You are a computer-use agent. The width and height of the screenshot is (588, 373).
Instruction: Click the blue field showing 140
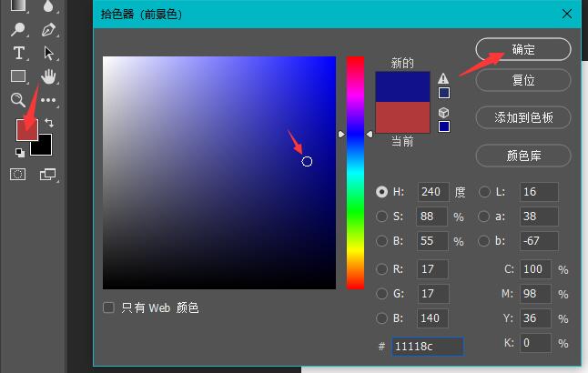(432, 318)
